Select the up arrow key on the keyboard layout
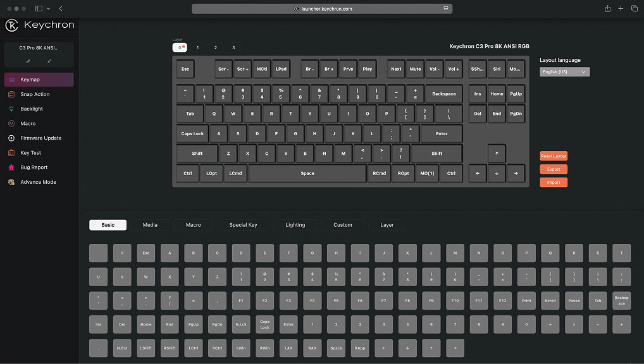The image size is (644, 364). pos(497,154)
